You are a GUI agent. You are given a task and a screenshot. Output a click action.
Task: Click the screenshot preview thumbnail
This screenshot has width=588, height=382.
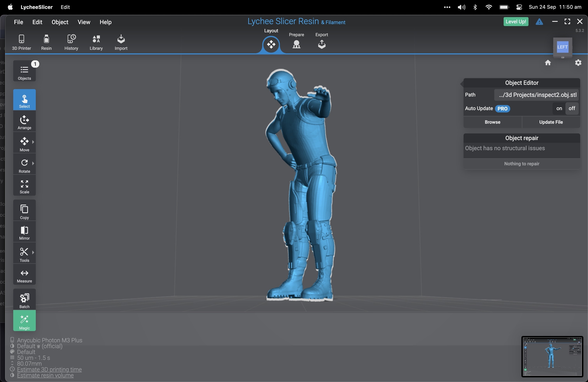tap(552, 357)
